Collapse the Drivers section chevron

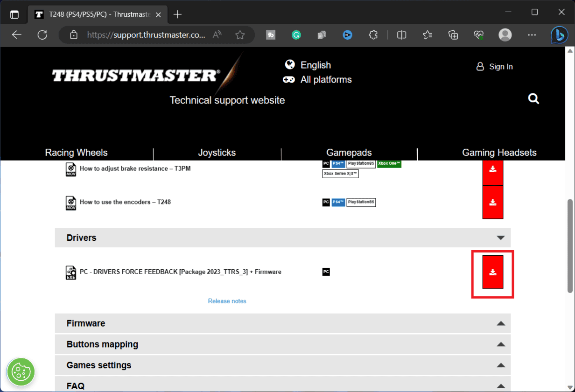coord(500,238)
